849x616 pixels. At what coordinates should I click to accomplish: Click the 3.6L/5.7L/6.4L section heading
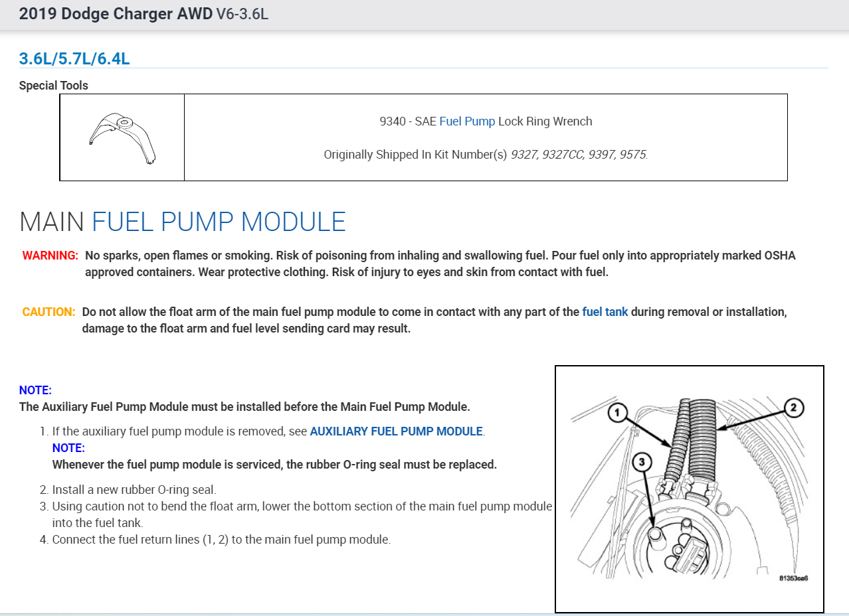click(x=74, y=58)
